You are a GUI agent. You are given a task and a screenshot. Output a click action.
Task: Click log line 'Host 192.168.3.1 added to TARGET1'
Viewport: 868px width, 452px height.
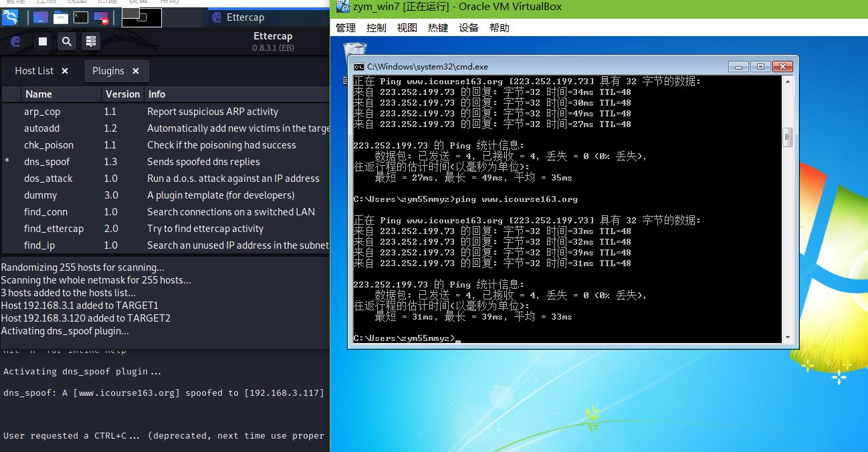coord(80,306)
